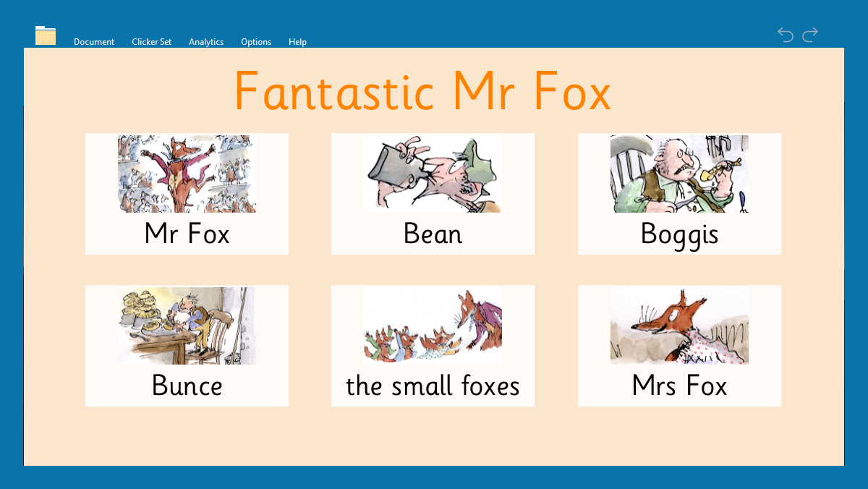Viewport: 868px width, 489px height.
Task: Select the Bunce at table picture
Action: click(187, 326)
